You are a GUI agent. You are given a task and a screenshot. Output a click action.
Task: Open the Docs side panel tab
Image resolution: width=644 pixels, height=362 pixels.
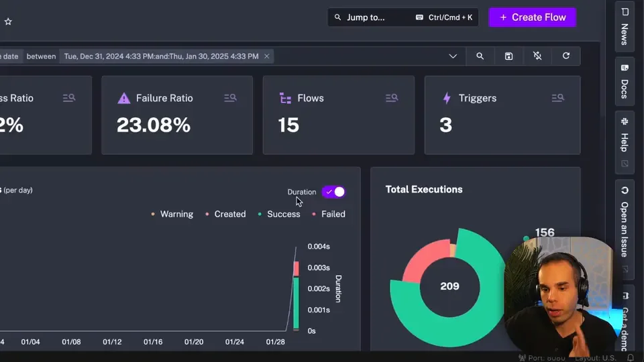point(625,81)
